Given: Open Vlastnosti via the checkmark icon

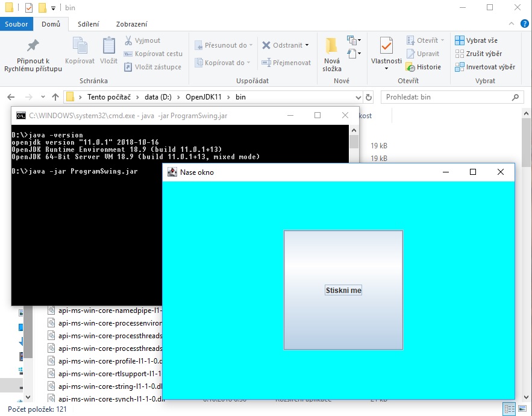Looking at the screenshot, I should tap(386, 46).
